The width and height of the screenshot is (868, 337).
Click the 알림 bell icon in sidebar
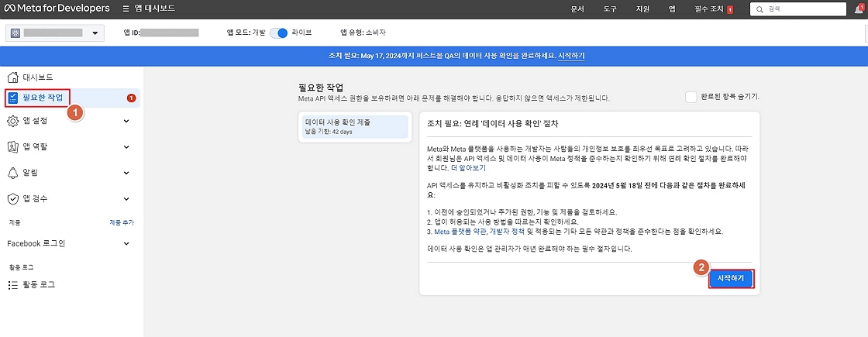tap(13, 173)
